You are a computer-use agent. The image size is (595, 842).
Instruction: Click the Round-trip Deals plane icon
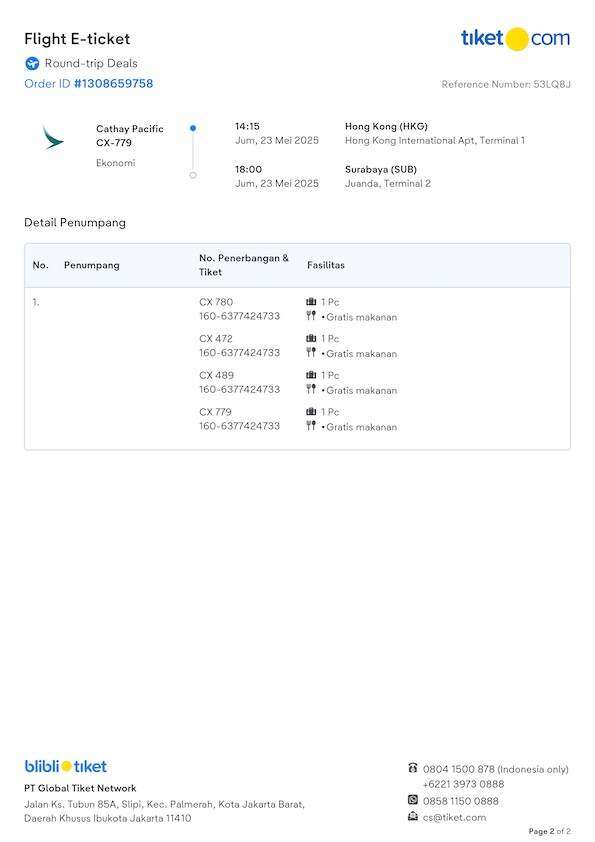pos(32,63)
